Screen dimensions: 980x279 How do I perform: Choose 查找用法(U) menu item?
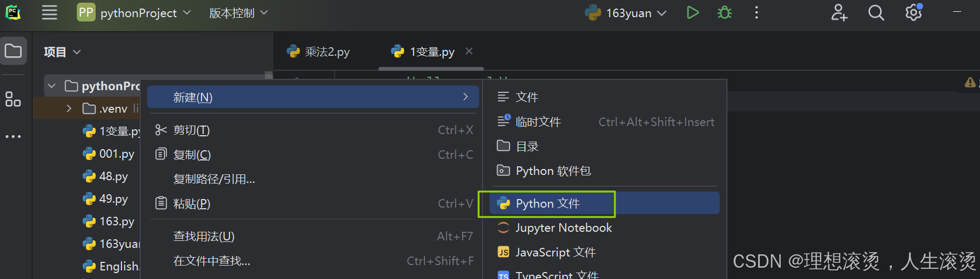[313, 236]
